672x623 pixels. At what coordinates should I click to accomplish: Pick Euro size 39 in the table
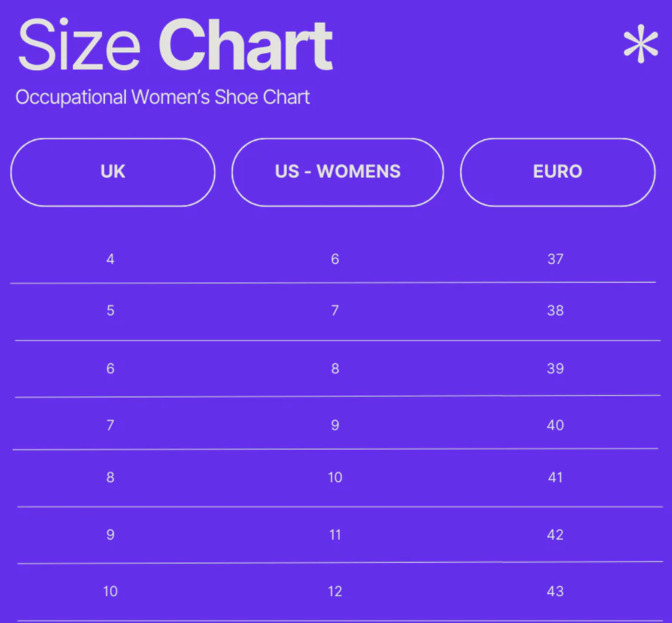[x=555, y=368]
